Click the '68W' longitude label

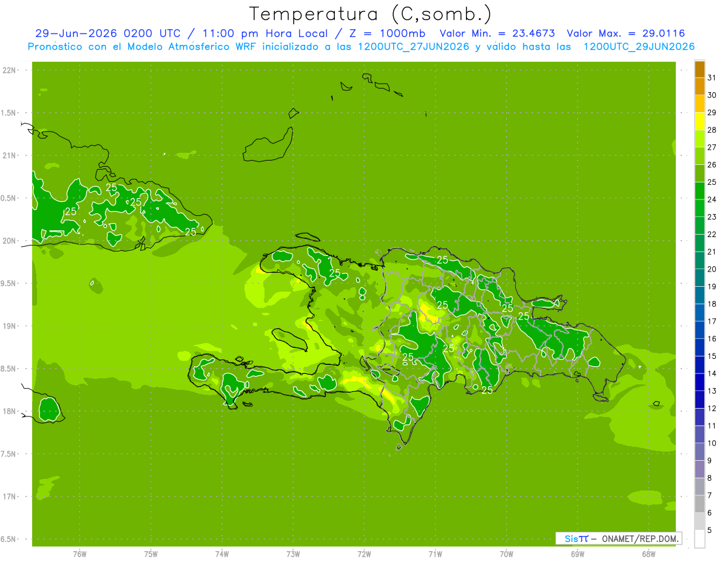point(649,554)
